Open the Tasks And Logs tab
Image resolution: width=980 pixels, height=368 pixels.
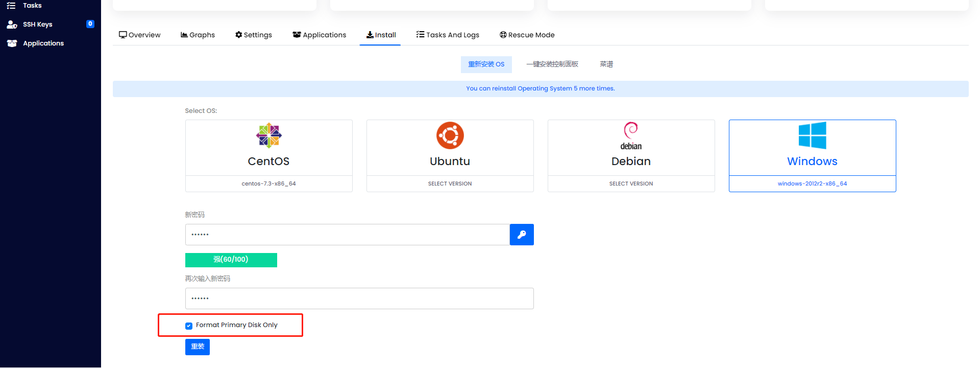point(448,35)
